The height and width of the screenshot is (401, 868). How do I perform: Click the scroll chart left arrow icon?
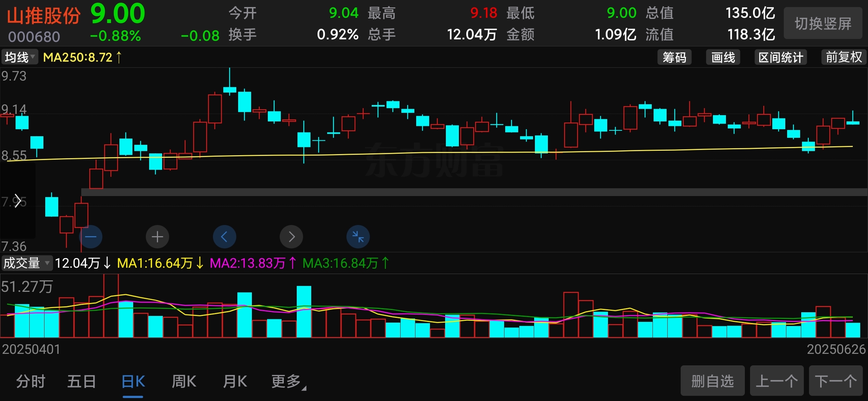point(224,237)
